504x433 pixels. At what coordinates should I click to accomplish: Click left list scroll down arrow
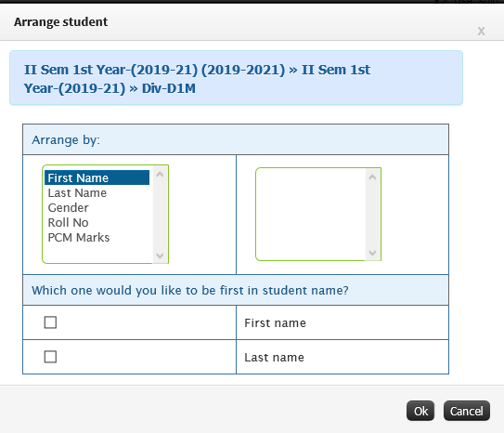[160, 256]
